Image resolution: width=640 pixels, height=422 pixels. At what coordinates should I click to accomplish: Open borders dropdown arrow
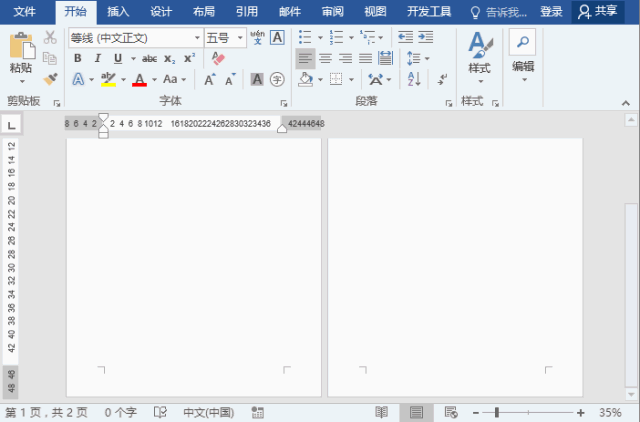351,80
